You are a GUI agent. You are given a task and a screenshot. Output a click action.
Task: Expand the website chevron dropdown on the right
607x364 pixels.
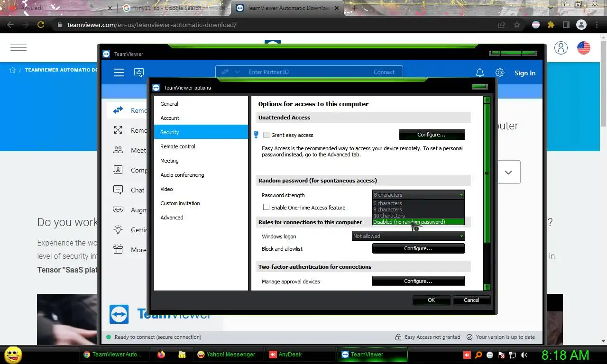pos(508,172)
